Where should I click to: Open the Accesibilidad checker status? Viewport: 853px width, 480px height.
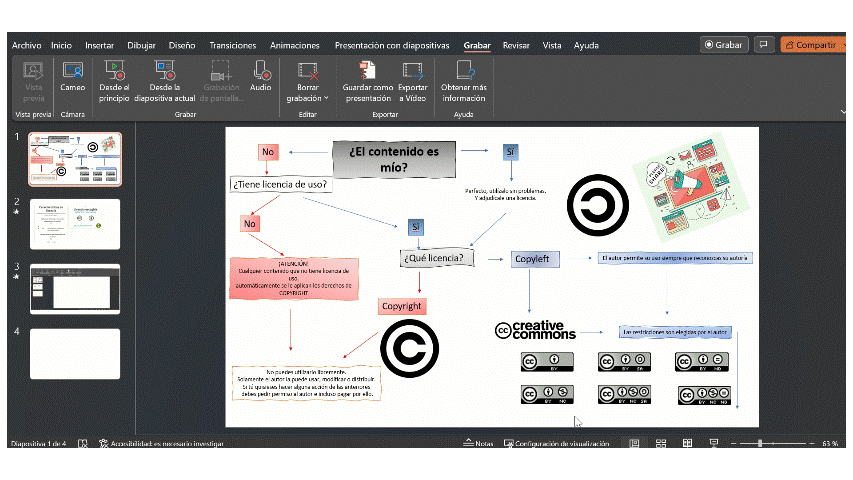pos(162,444)
